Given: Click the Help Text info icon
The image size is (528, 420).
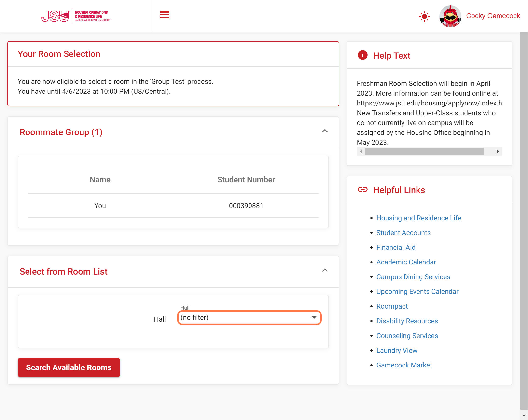Looking at the screenshot, I should 362,55.
